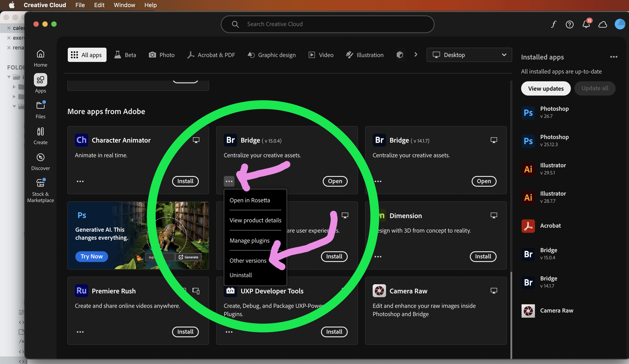Choose Manage plugins menu item
The width and height of the screenshot is (629, 364).
coord(249,241)
